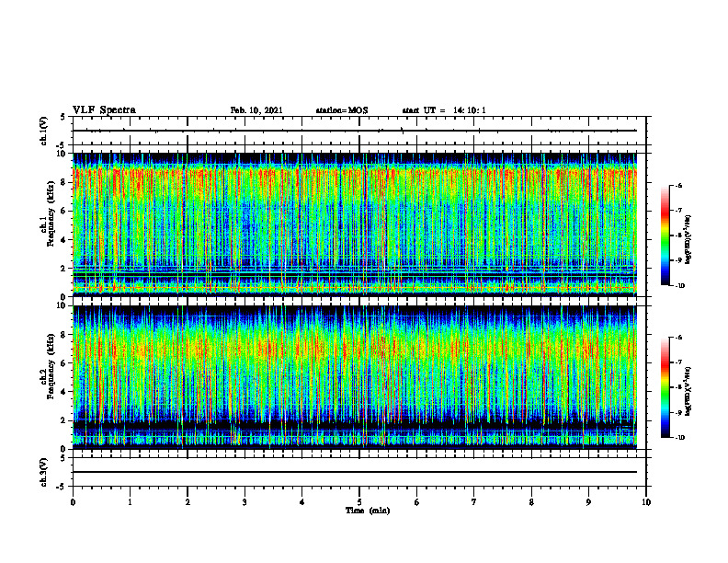Click the 5 tick on ch.3(V) axis
The width and height of the screenshot is (728, 563).
point(63,458)
